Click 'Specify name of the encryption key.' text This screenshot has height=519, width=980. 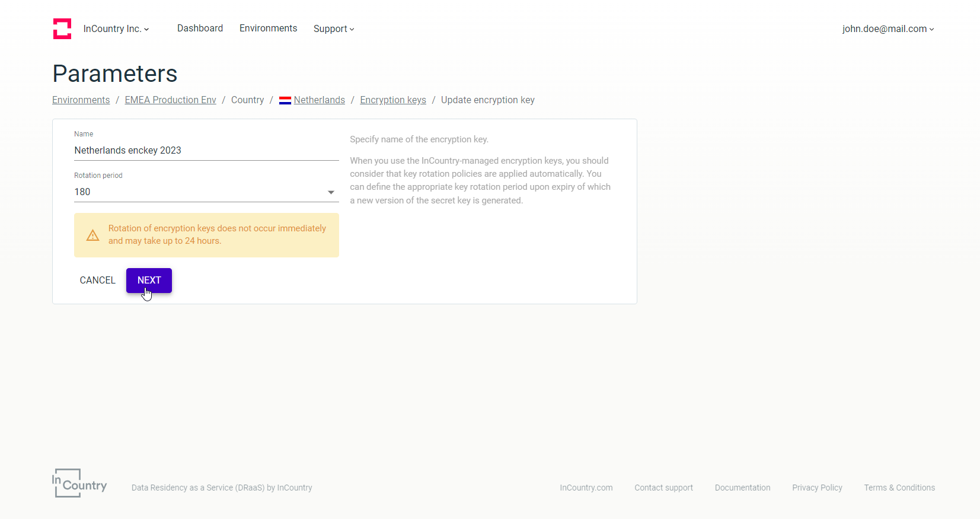tap(419, 139)
